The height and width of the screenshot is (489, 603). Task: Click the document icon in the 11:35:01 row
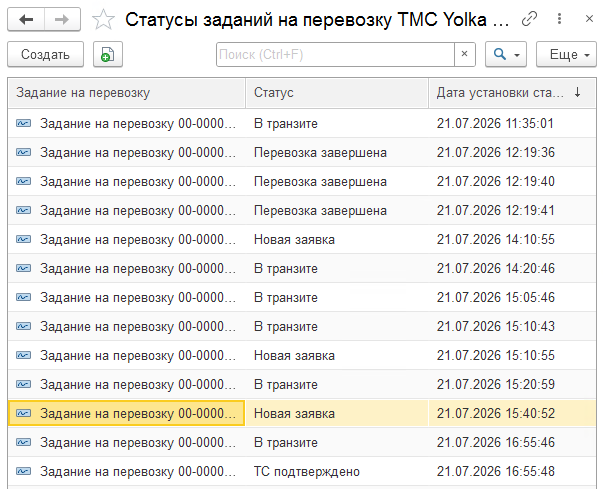click(x=23, y=123)
